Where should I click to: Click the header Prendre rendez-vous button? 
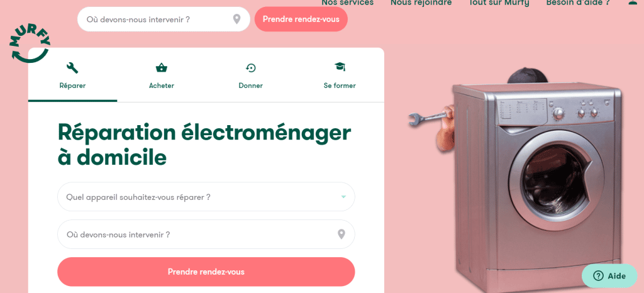(x=301, y=19)
